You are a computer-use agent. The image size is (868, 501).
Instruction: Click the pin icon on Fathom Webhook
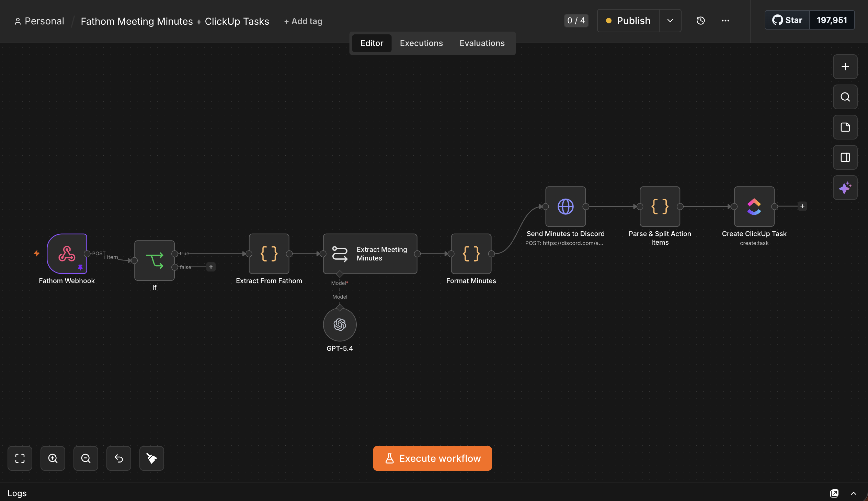point(80,267)
